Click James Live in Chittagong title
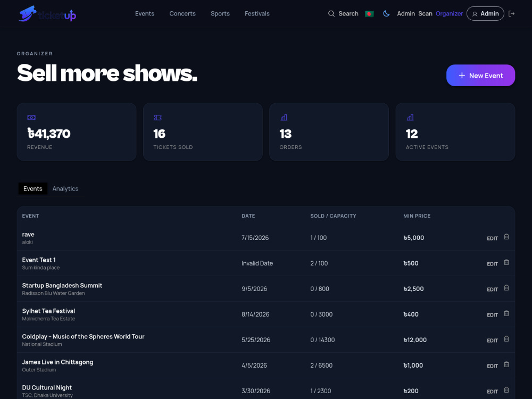 (57, 362)
